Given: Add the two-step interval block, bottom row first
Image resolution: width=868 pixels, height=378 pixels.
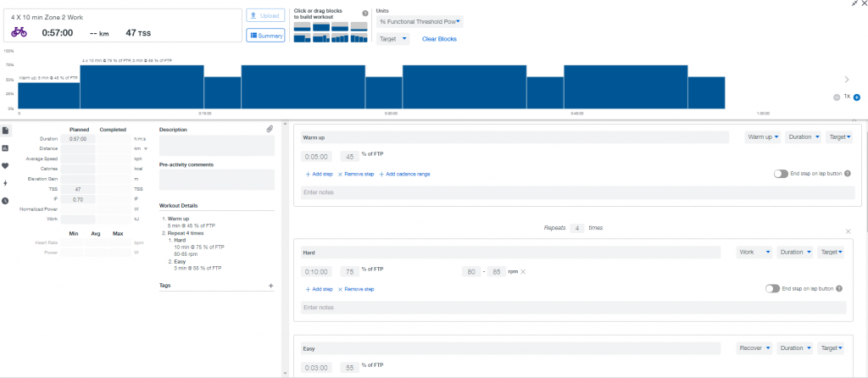Looking at the screenshot, I should click(302, 37).
